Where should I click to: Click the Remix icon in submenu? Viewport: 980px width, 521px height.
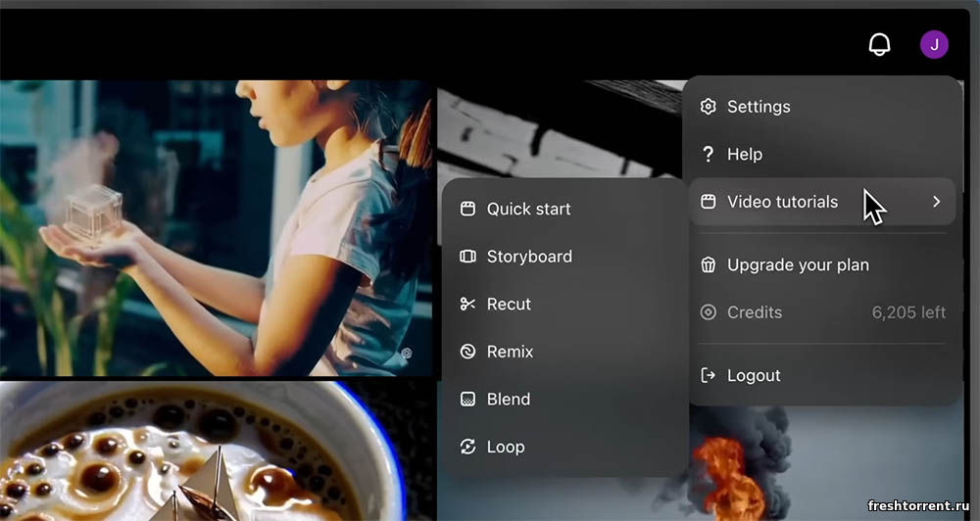(x=467, y=352)
